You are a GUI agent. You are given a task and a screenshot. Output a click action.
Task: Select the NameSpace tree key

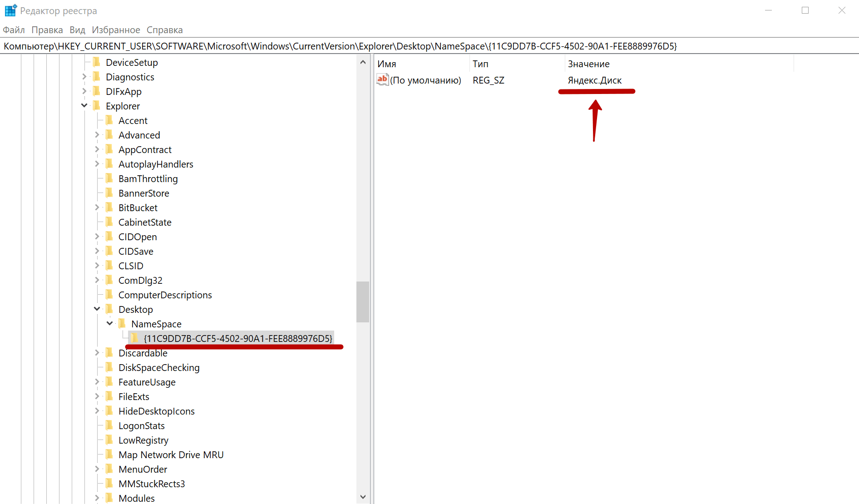coord(156,324)
